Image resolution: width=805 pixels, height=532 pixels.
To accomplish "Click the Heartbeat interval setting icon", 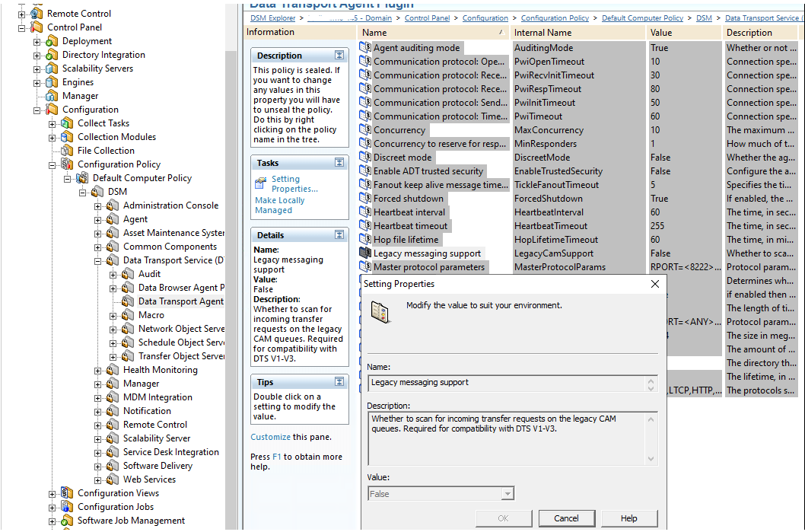I will point(364,212).
